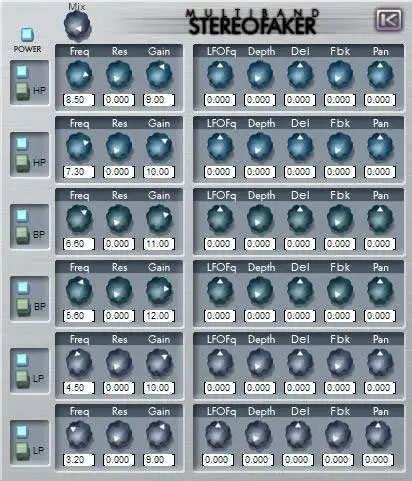
Task: Click Gain value field showing 9.00 in first band
Action: click(x=159, y=100)
